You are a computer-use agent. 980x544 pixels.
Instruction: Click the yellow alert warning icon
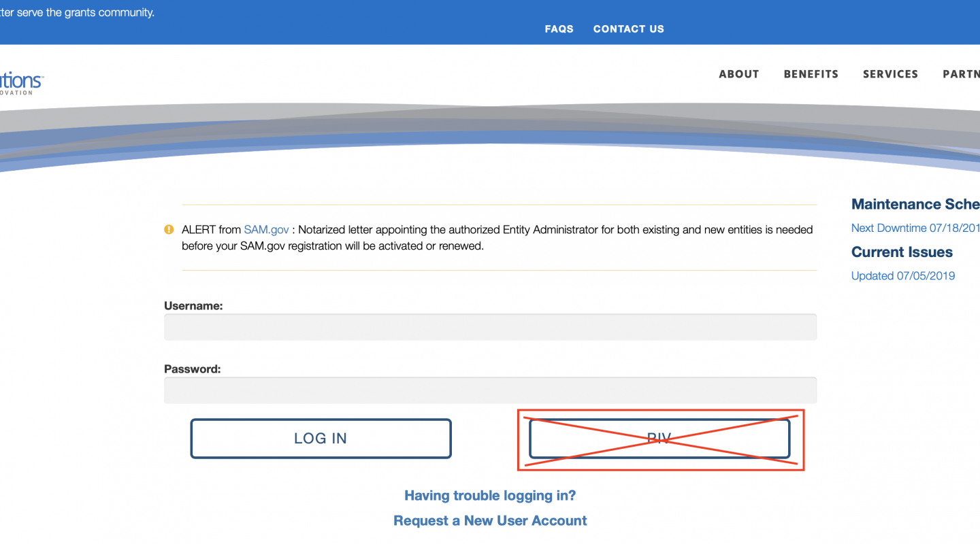point(169,230)
